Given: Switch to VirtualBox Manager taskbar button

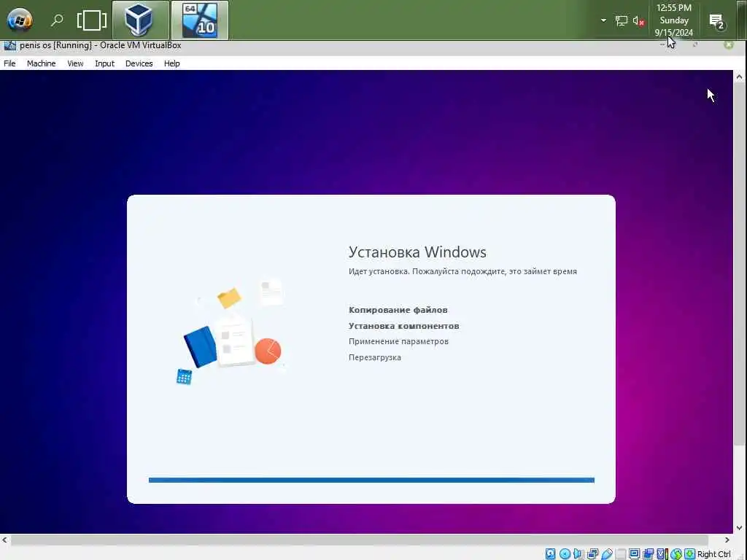Looking at the screenshot, I should pyautogui.click(x=140, y=20).
